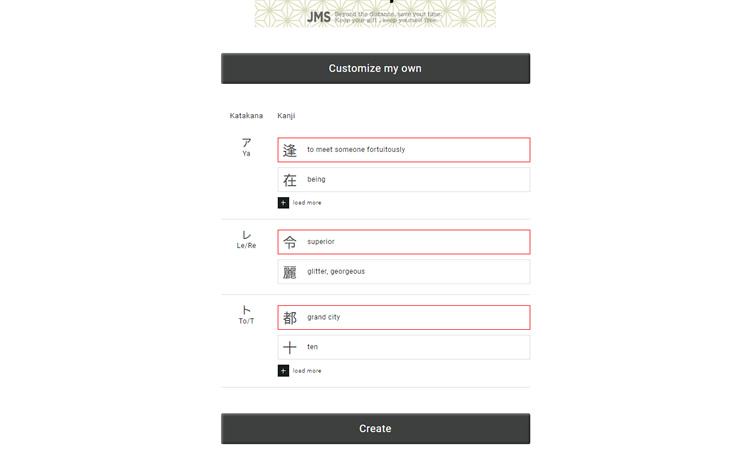Image resolution: width=750 pixels, height=450 pixels.
Task: Click the Create button
Action: coord(375,428)
